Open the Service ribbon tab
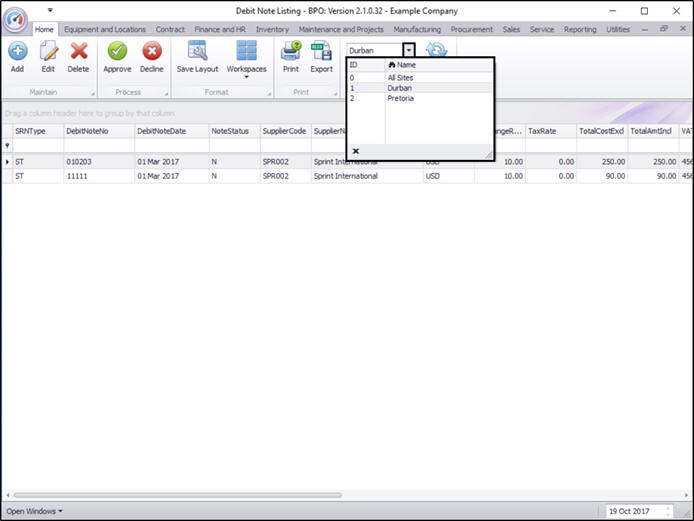The height and width of the screenshot is (521, 694). (542, 29)
